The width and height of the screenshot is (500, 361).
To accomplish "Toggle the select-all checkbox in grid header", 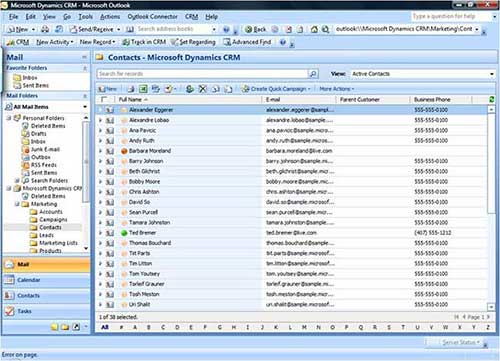I will [x=104, y=99].
